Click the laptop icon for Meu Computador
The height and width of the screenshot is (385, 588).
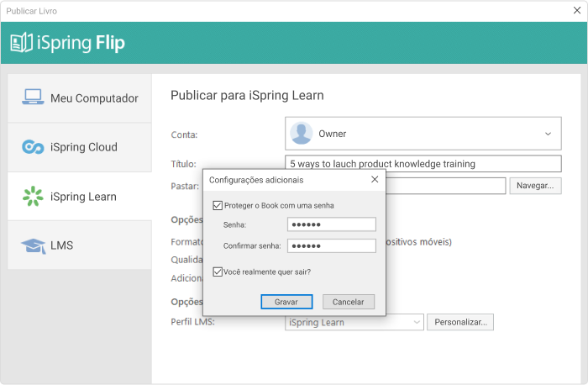(33, 97)
